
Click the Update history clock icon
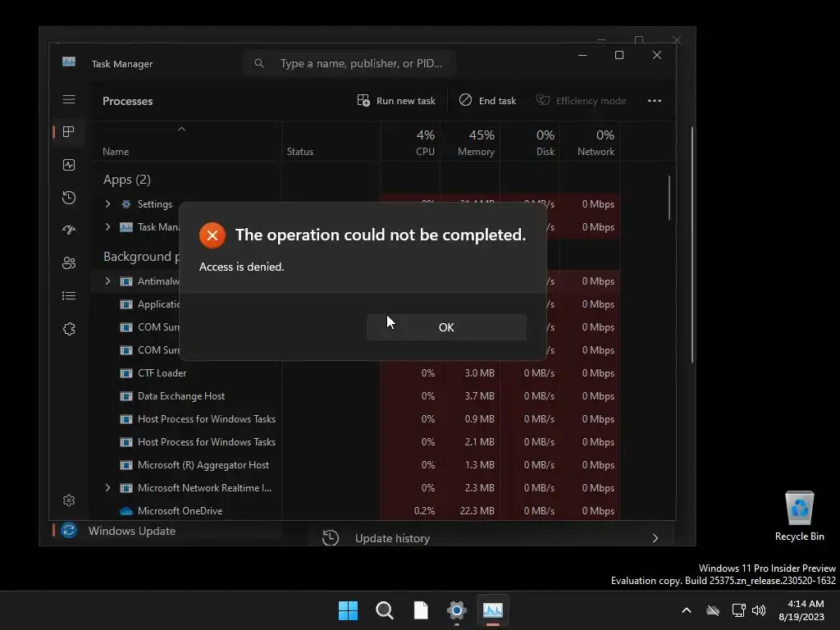click(331, 538)
